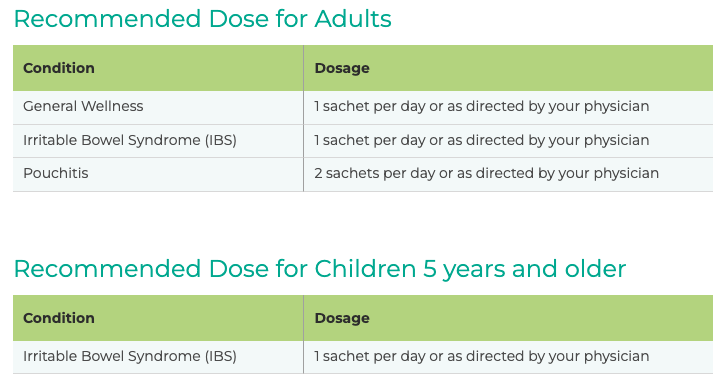Click the word Children in second heading
This screenshot has width=719, height=388.
click(365, 269)
